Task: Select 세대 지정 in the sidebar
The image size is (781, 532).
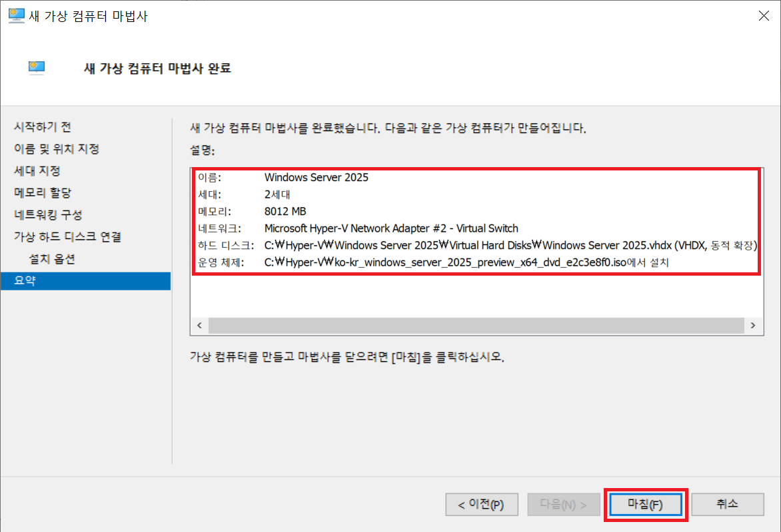Action: click(x=37, y=170)
